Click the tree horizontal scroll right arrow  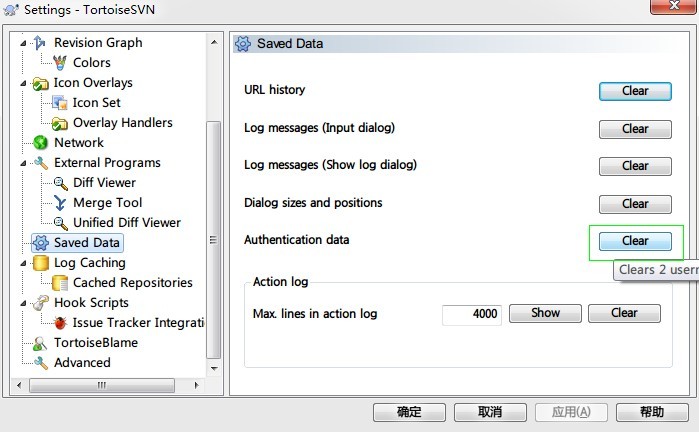pyautogui.click(x=196, y=385)
